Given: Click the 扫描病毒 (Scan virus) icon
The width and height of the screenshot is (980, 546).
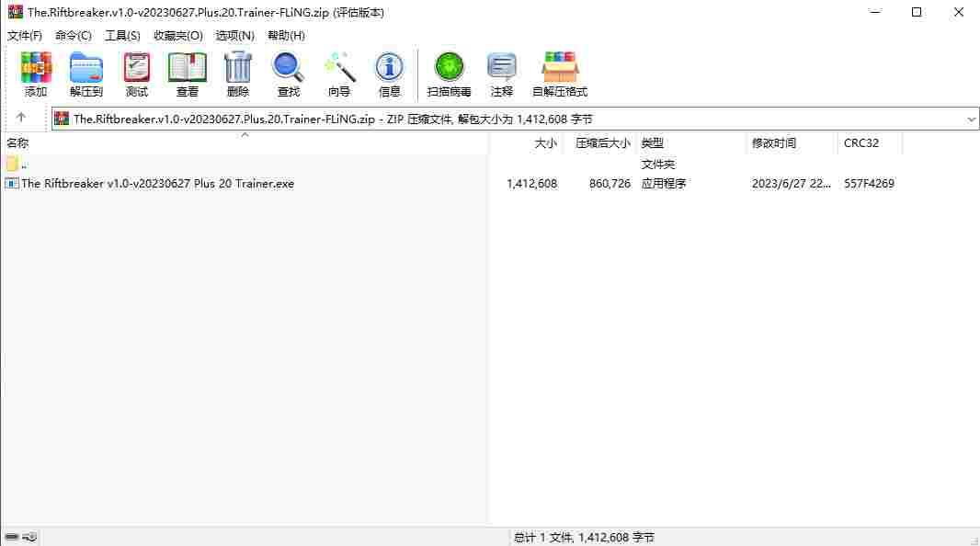Looking at the screenshot, I should pos(449,67).
